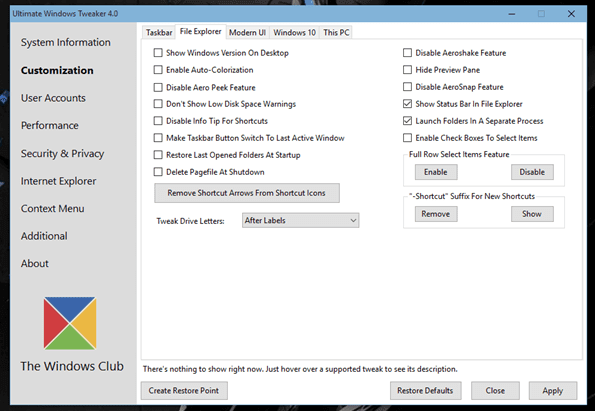Open Security & Privacy section
Image resolution: width=595 pixels, height=411 pixels.
(62, 154)
